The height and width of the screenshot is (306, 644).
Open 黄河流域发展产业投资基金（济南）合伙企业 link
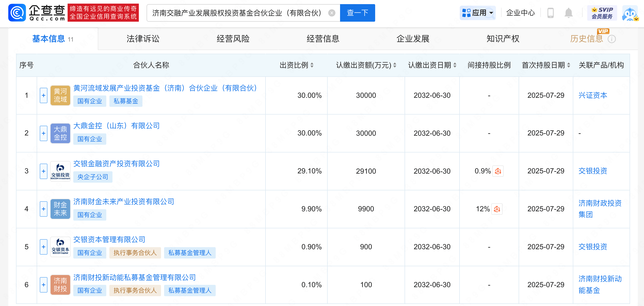165,88
